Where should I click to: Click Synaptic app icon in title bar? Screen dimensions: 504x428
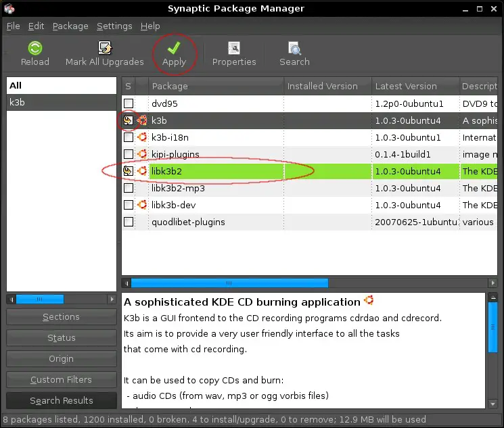9,8
